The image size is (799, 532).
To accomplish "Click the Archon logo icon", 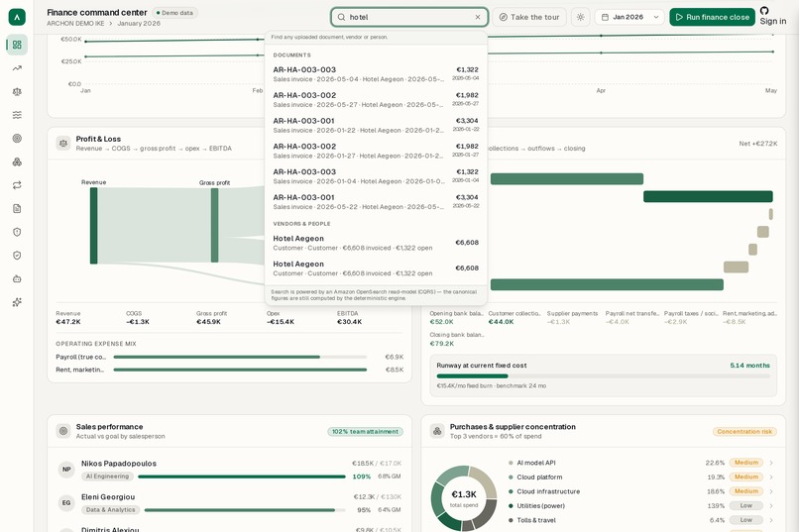I will 17,17.
